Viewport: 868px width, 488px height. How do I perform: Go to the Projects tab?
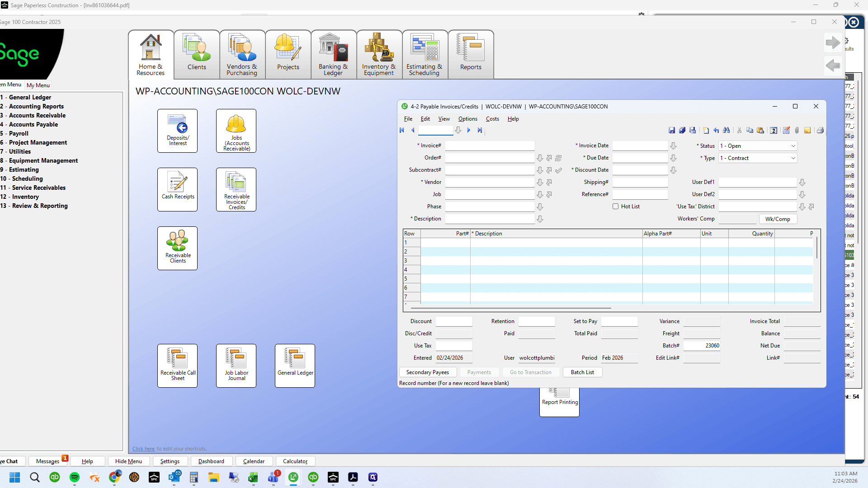288,55
